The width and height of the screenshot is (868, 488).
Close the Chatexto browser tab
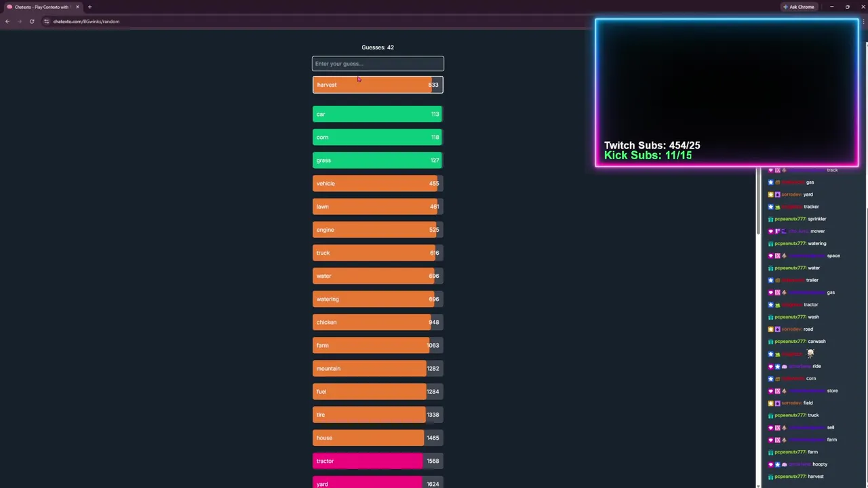[77, 7]
